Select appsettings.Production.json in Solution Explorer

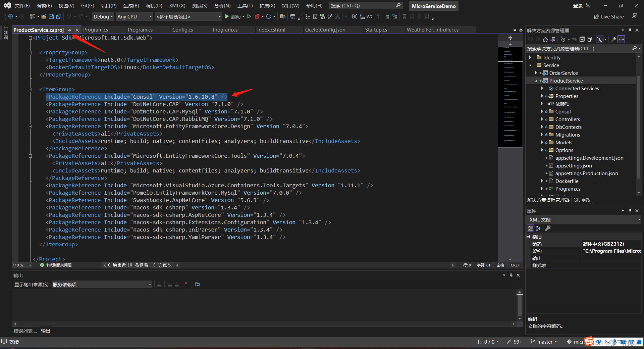pyautogui.click(x=586, y=173)
